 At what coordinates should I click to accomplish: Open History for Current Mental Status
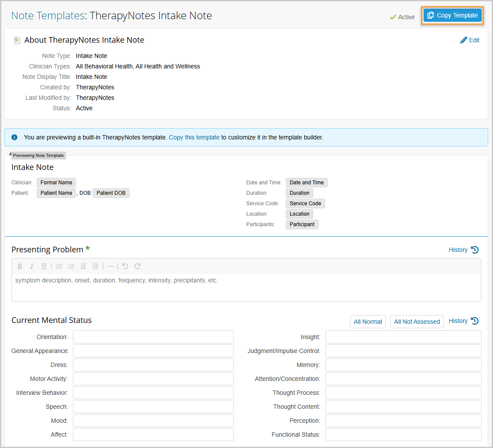463,321
